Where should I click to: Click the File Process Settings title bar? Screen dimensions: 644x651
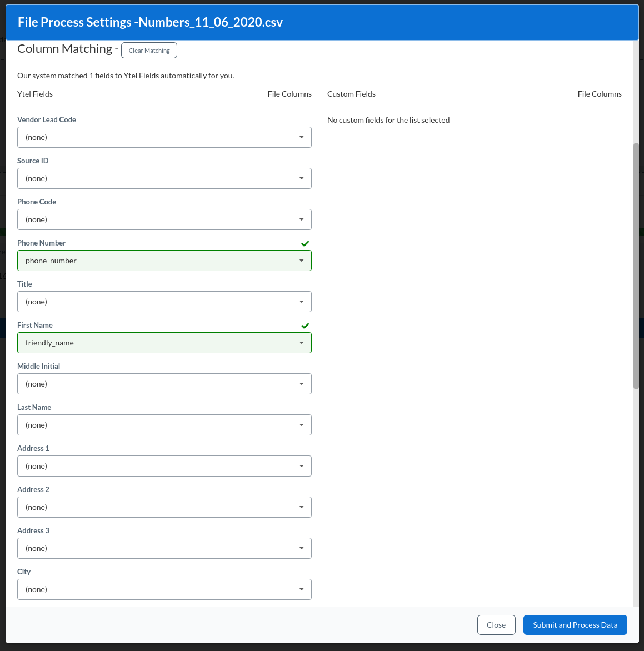coord(322,22)
